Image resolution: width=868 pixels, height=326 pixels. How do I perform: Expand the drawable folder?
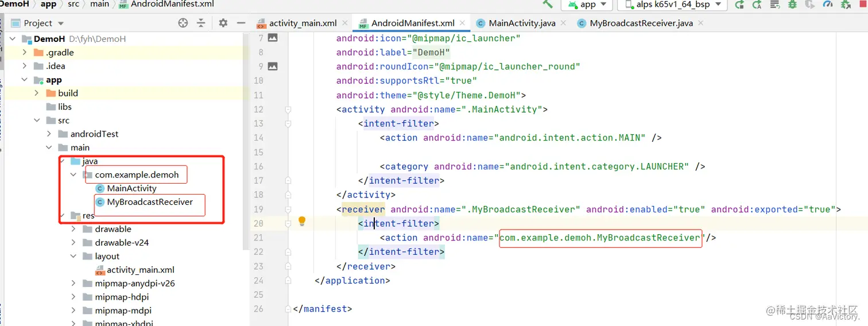73,229
